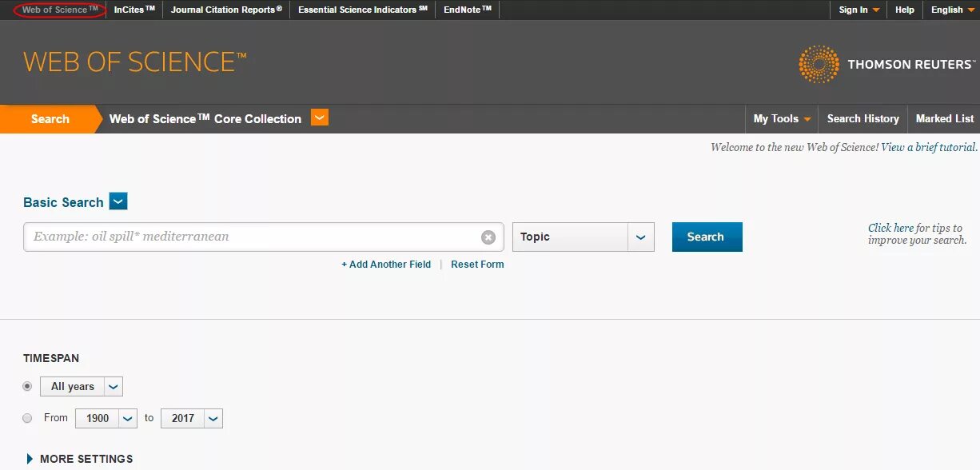Screen dimensions: 980x470
Task: Open the All years timespan dropdown
Action: [82, 387]
